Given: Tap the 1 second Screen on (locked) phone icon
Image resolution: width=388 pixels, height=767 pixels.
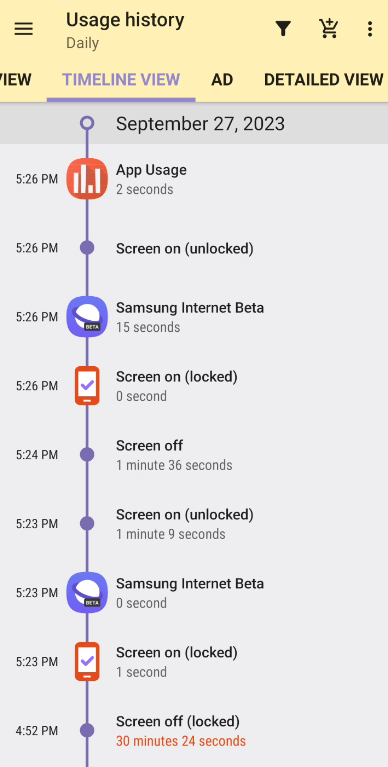Looking at the screenshot, I should pos(87,662).
